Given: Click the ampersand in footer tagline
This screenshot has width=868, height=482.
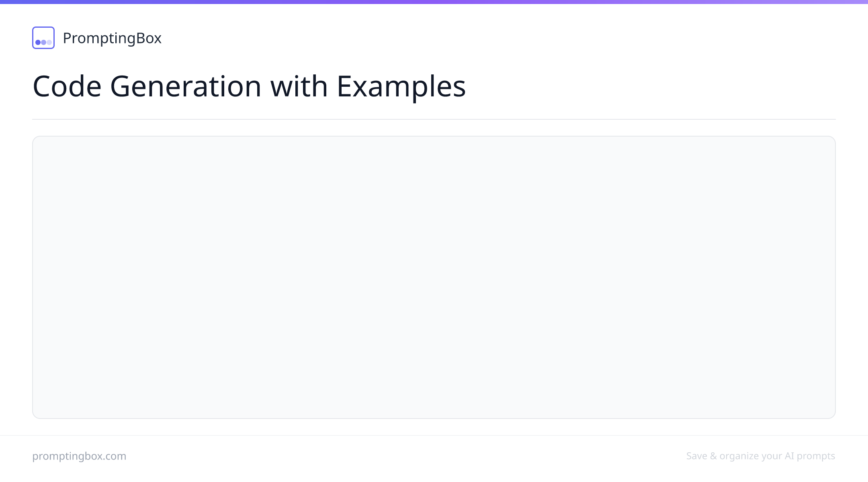Looking at the screenshot, I should coord(713,456).
